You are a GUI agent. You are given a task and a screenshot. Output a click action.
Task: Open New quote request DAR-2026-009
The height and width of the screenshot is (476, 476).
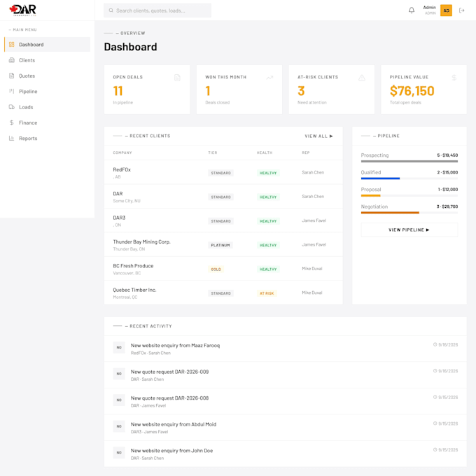tap(286, 375)
